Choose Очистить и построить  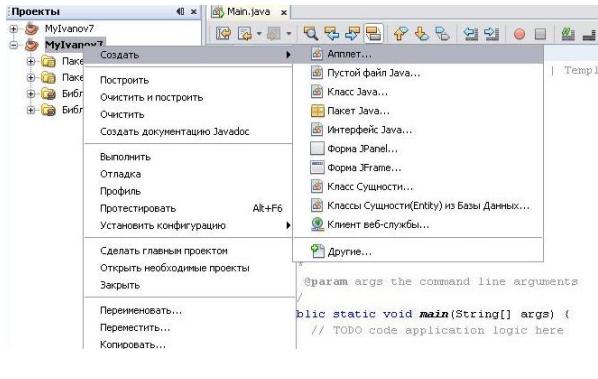[x=188, y=97]
